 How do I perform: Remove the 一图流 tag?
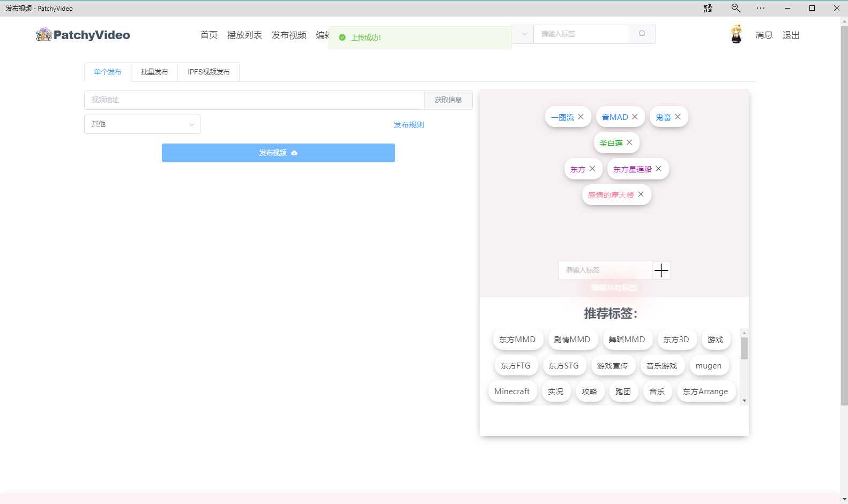click(581, 117)
